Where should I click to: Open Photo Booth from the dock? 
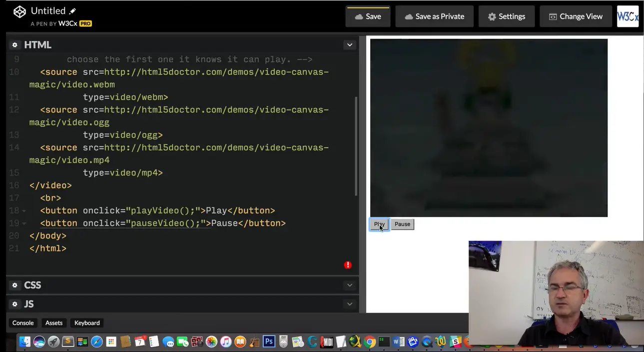coord(197,342)
